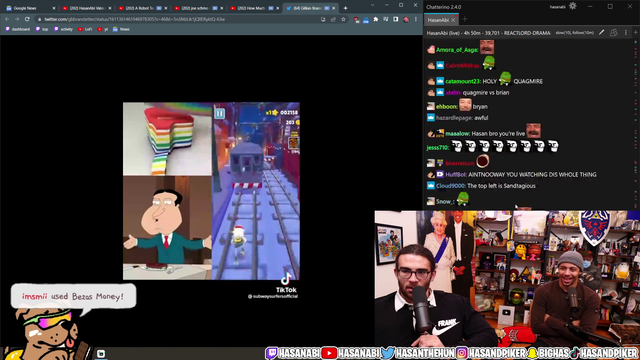Share this page from address bar
This screenshot has width=640, height=360.
click(333, 19)
